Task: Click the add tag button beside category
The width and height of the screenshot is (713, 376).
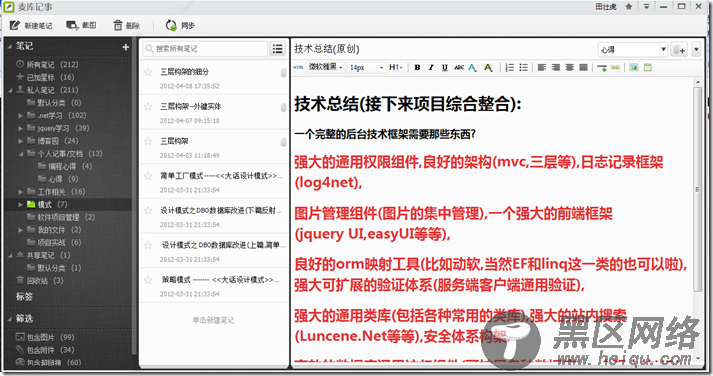Action: point(679,50)
